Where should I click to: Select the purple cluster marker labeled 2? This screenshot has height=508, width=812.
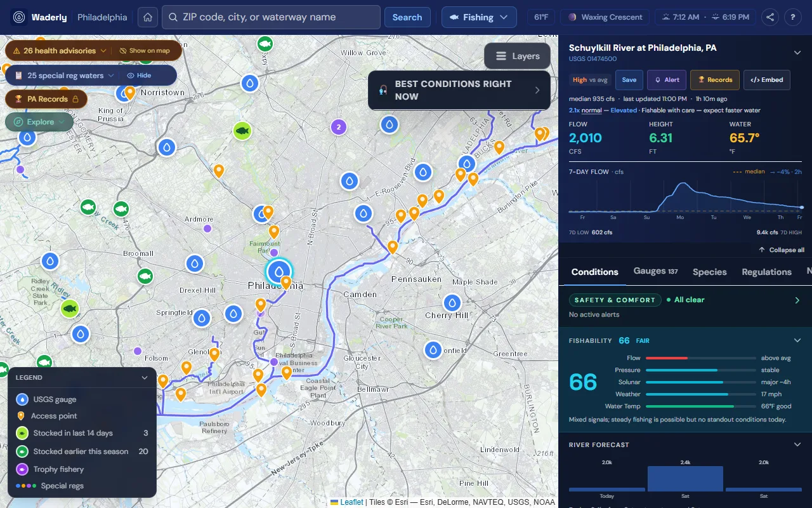[339, 127]
